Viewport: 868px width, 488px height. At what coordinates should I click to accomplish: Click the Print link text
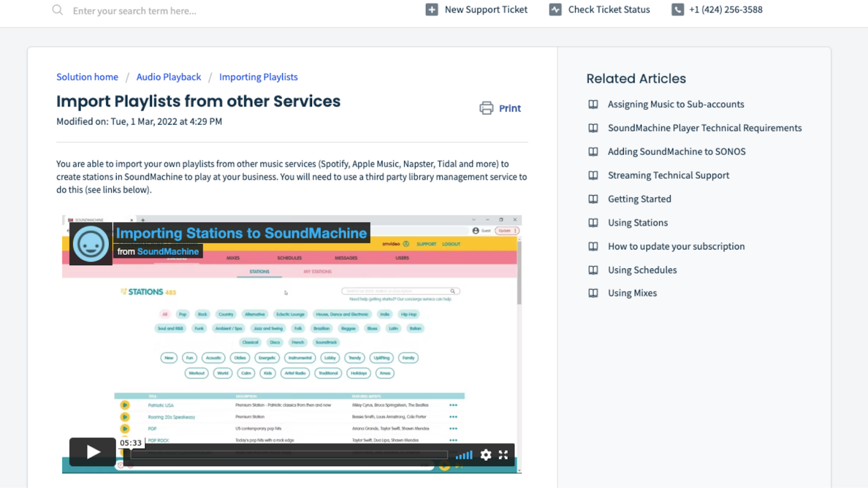[510, 108]
